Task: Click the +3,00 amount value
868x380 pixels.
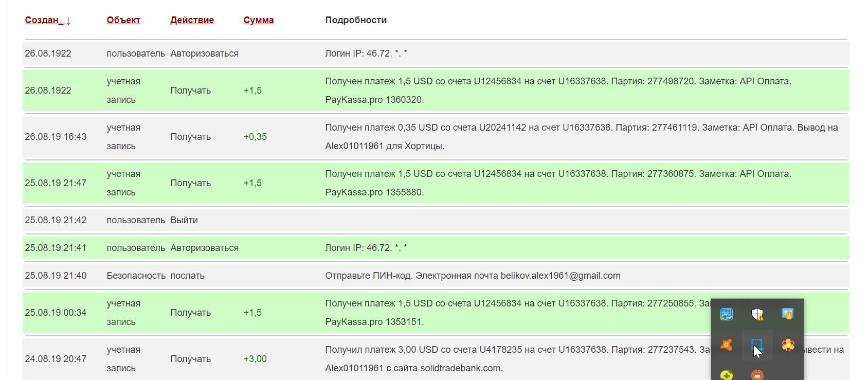Action: coord(255,359)
